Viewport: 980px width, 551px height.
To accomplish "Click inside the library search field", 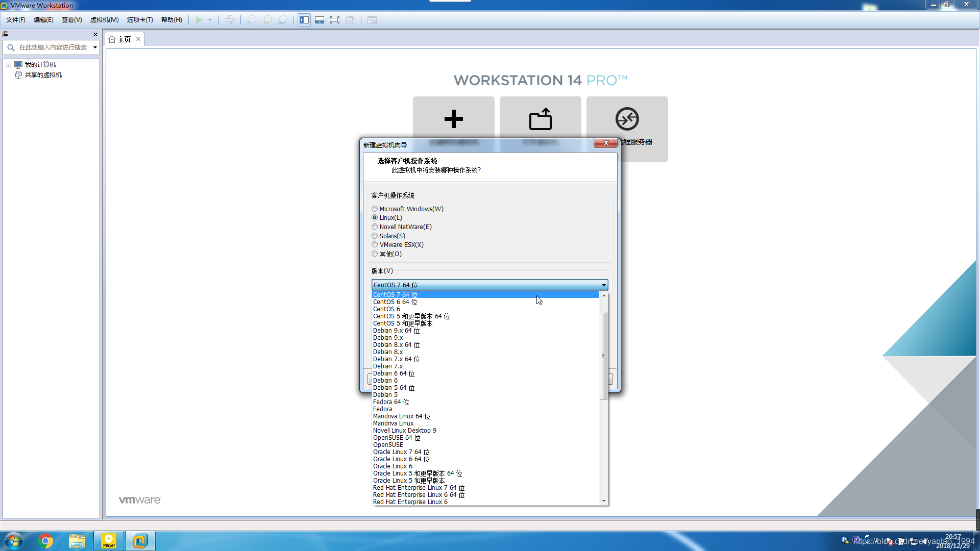I will pyautogui.click(x=53, y=47).
